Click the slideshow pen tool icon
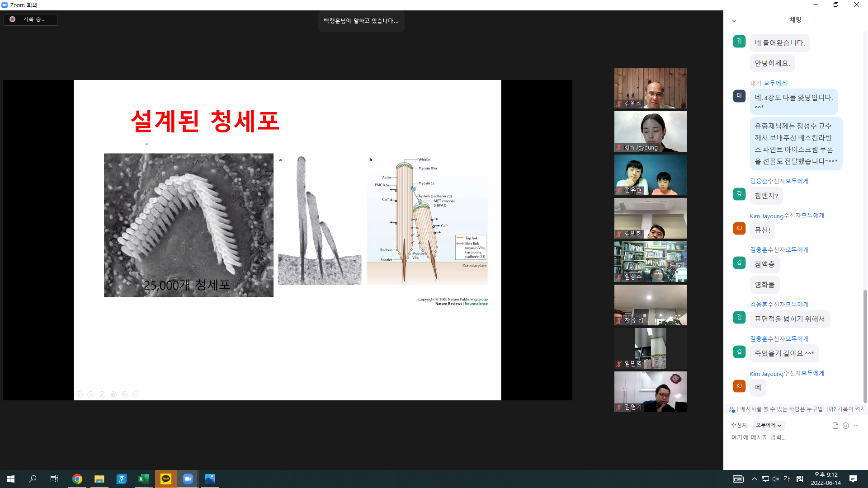The width and height of the screenshot is (868, 488). click(102, 394)
